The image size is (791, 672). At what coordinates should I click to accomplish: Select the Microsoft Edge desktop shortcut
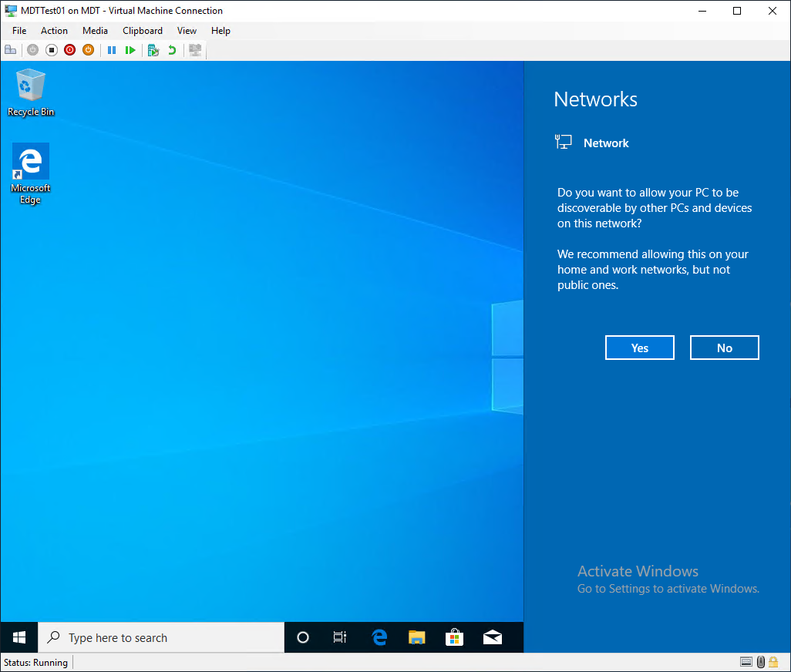pos(30,174)
